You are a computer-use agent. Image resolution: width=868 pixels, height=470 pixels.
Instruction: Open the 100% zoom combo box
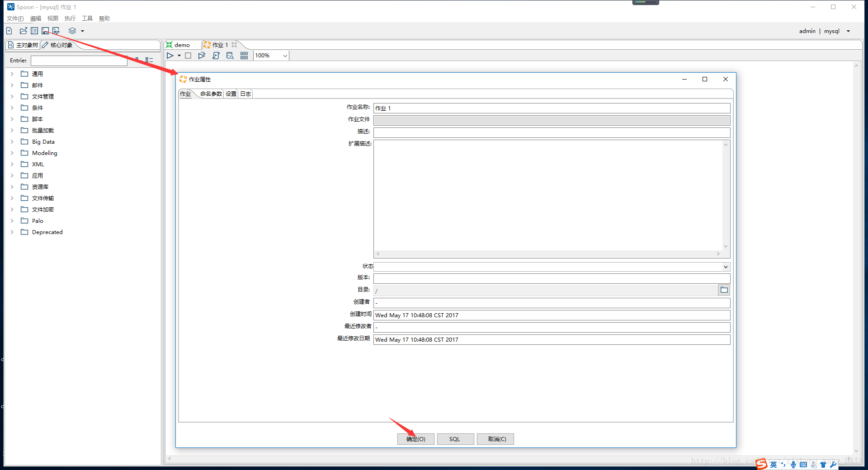(x=271, y=56)
